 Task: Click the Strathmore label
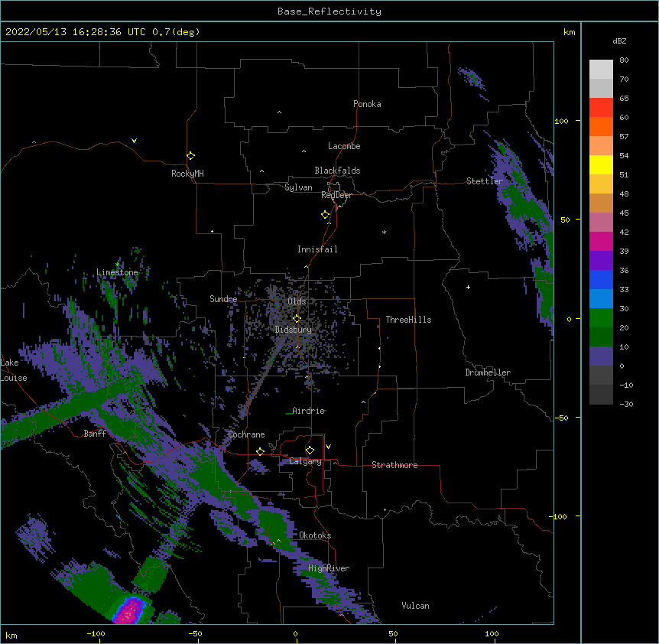tap(394, 465)
